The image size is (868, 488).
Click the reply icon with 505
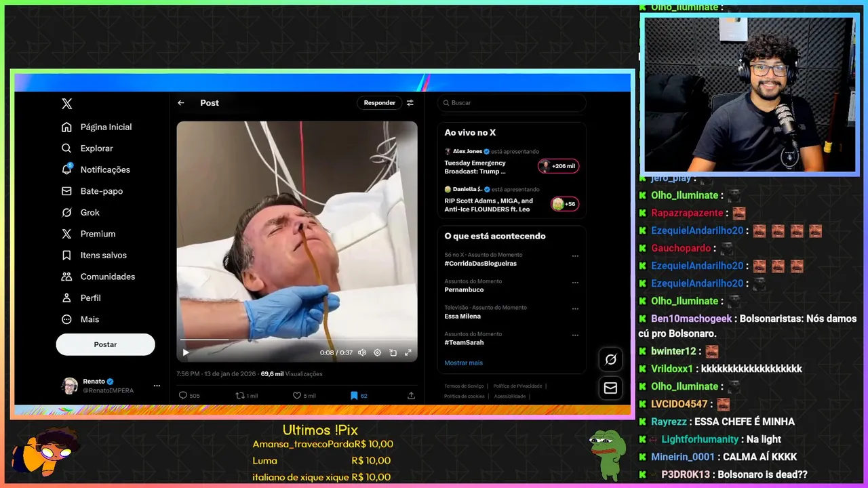coord(183,396)
